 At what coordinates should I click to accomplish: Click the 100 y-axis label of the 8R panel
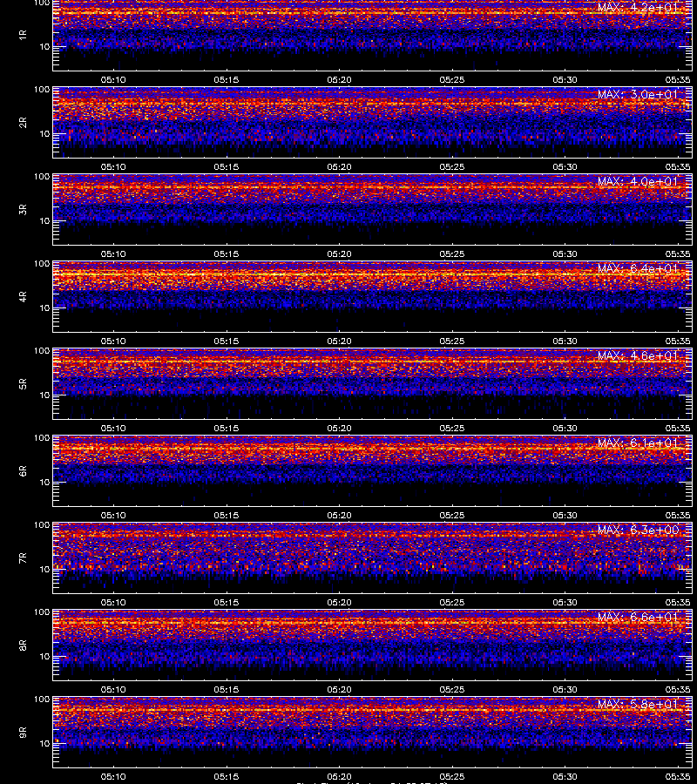pos(42,612)
